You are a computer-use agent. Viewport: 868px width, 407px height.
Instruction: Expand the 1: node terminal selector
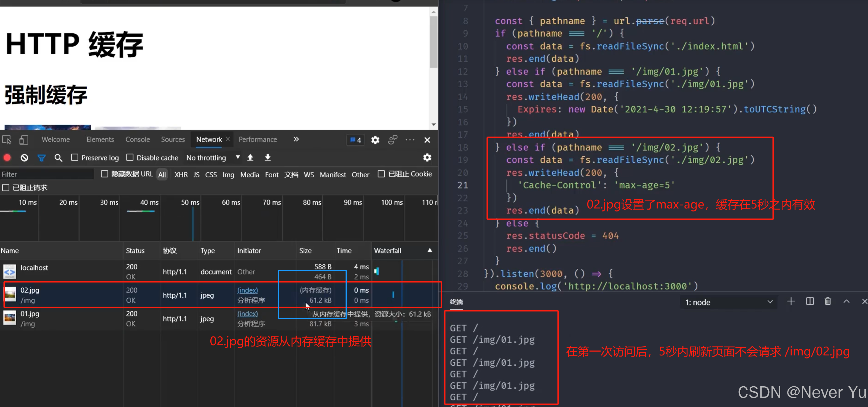point(728,302)
